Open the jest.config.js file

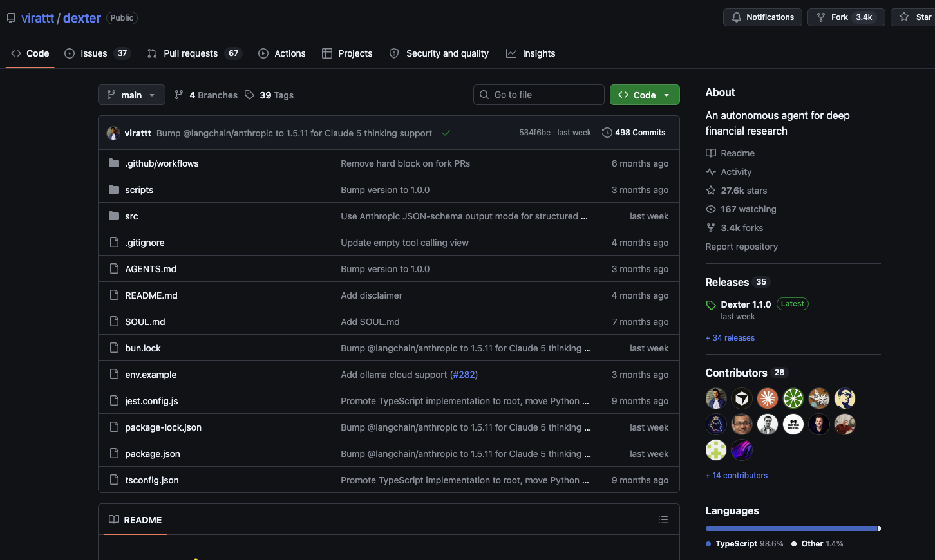click(x=151, y=401)
